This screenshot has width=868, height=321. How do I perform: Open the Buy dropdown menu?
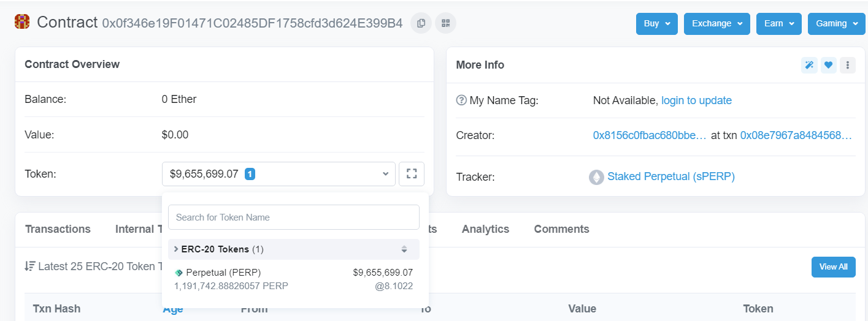click(x=657, y=23)
